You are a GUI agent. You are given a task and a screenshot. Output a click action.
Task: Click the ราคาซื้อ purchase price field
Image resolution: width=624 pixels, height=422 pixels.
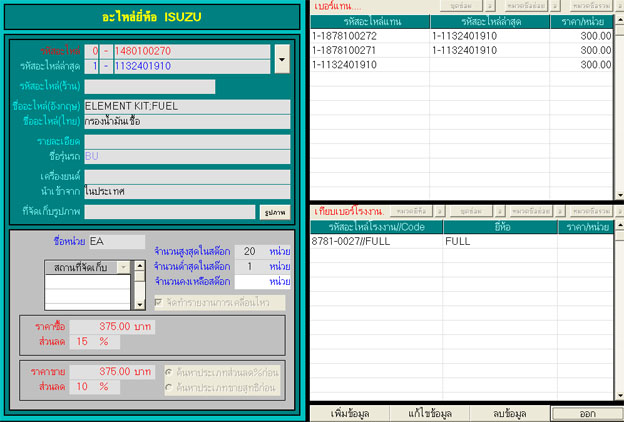[x=112, y=327]
